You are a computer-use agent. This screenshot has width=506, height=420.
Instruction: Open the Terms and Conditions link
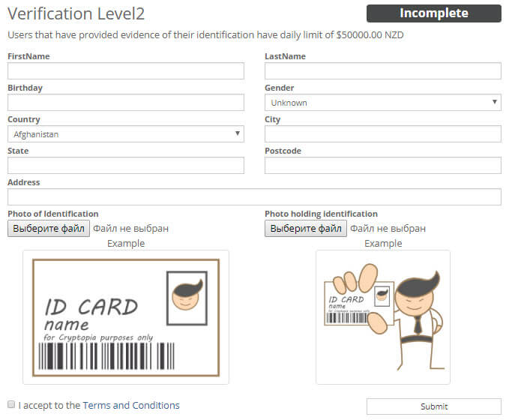click(131, 406)
